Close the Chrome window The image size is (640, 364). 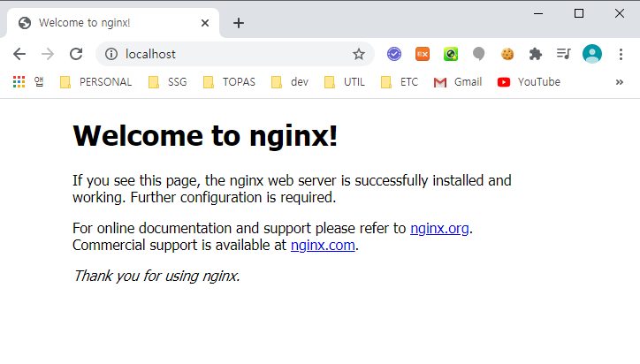click(619, 13)
